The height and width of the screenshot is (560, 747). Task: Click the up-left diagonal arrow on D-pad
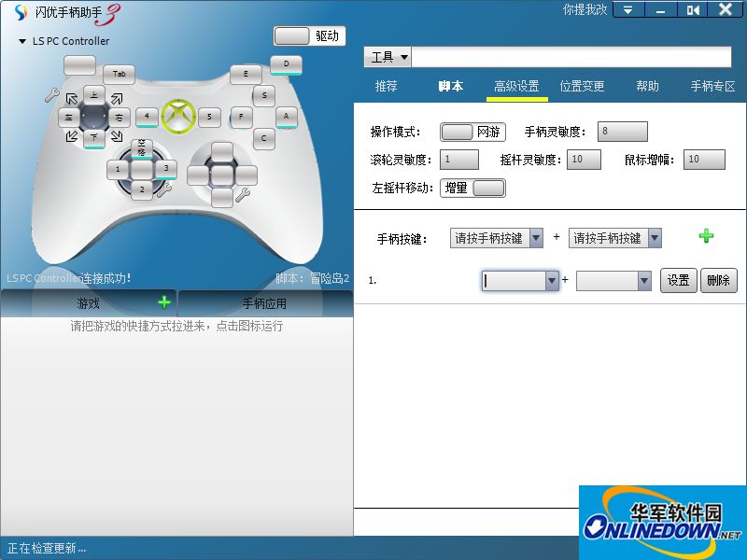point(72,98)
